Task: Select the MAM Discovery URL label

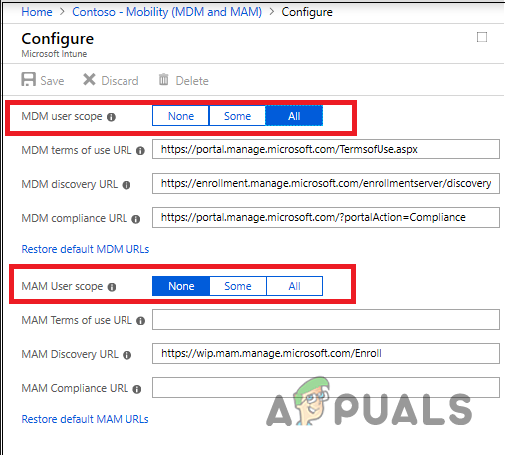Action: pos(70,354)
